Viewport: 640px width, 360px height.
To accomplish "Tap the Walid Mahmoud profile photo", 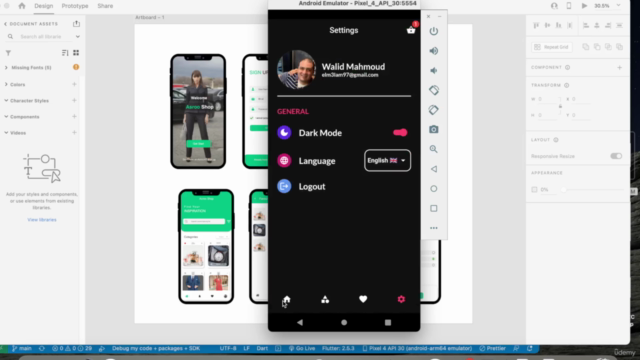I will click(x=296, y=69).
